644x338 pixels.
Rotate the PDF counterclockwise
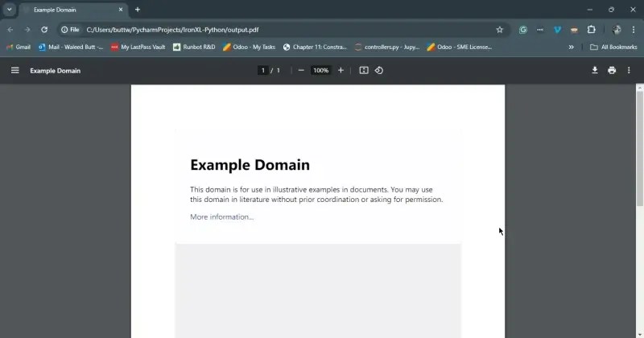click(378, 70)
